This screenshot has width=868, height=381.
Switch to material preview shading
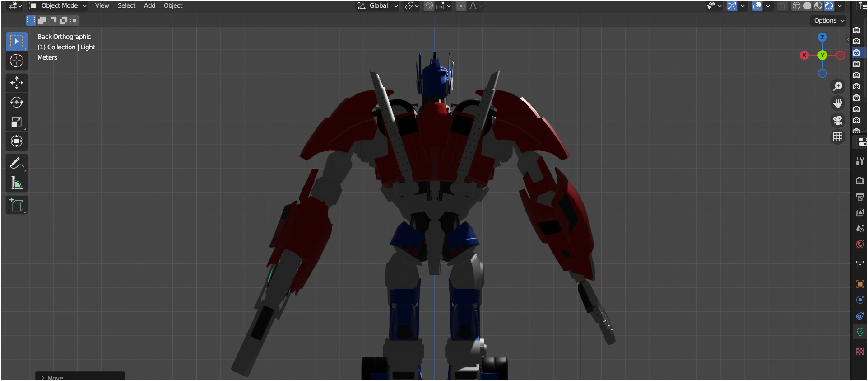(x=818, y=6)
